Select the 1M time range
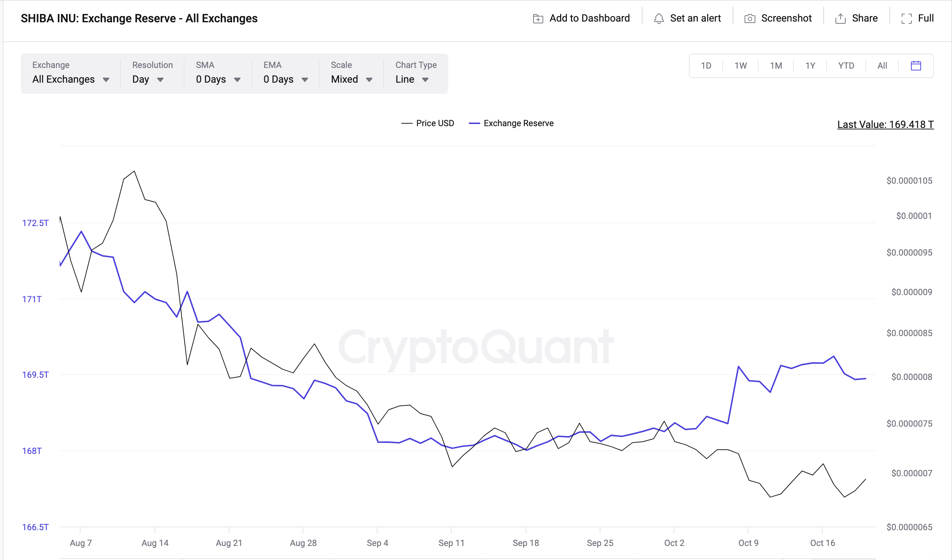 (776, 66)
